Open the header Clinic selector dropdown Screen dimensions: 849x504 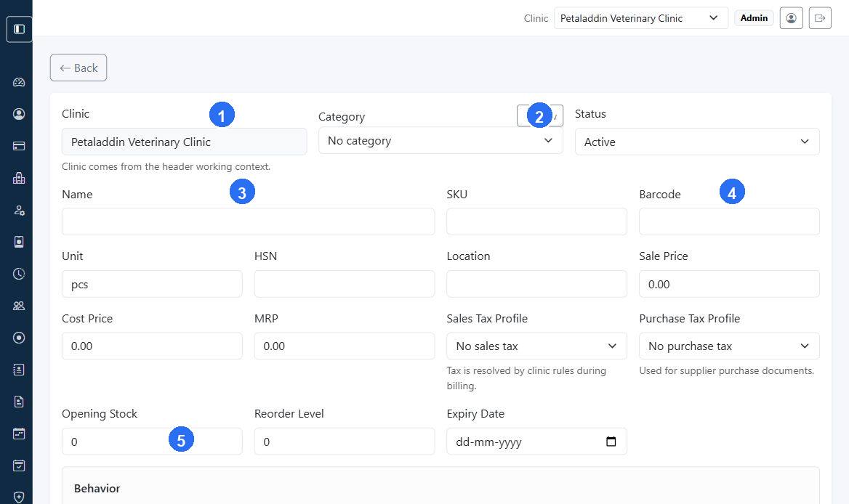click(641, 18)
